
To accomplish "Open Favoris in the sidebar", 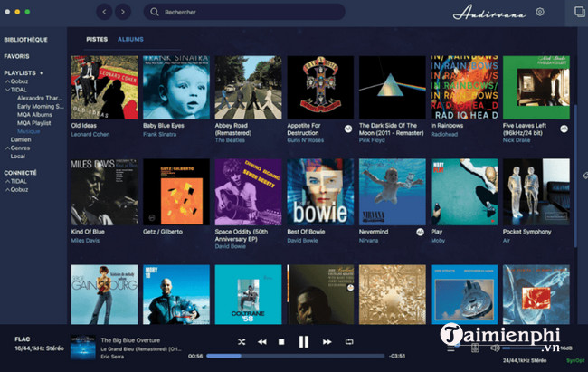I will 18,56.
